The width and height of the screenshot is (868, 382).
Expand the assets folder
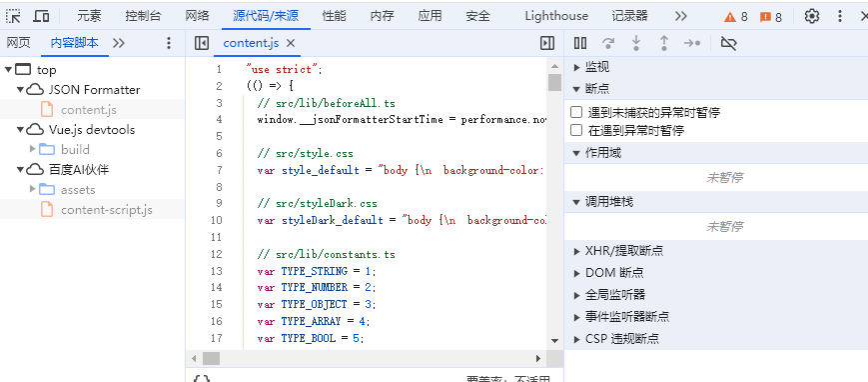tap(33, 189)
